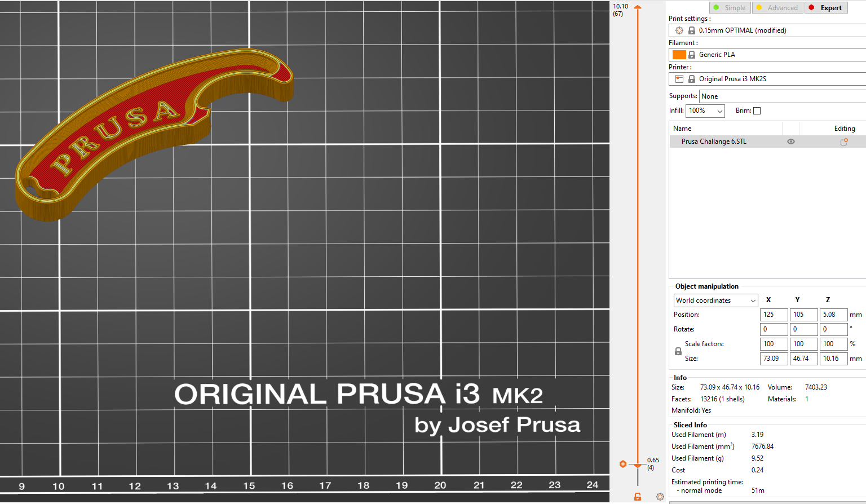This screenshot has height=504, width=866.
Task: Open editing icon for Prusa Challange 6.STL
Action: tap(844, 142)
